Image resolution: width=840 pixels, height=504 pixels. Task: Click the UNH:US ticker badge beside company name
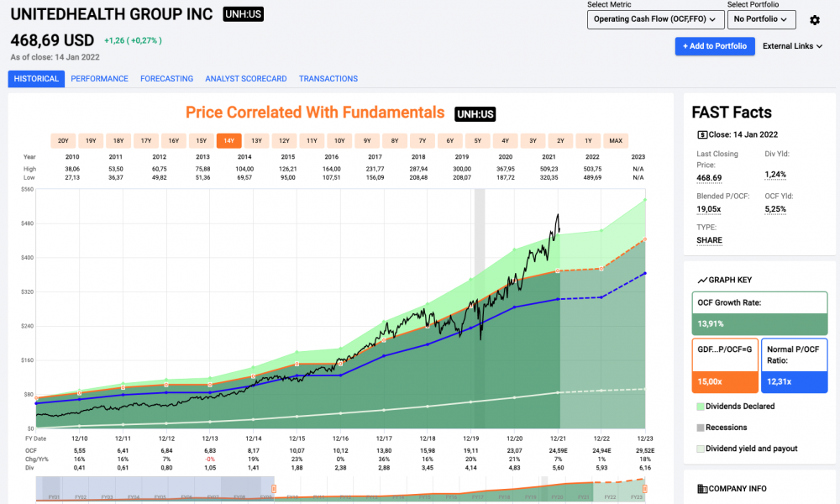pos(244,14)
